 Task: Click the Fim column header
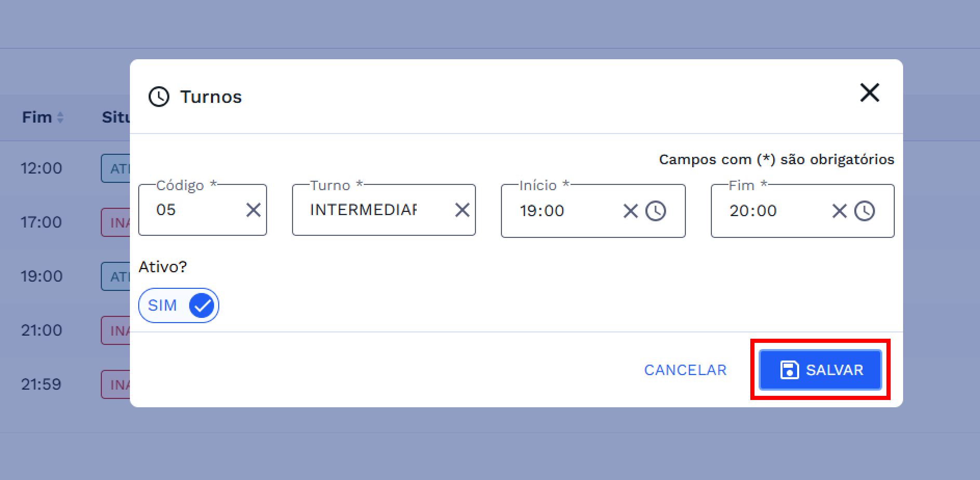coord(37,117)
